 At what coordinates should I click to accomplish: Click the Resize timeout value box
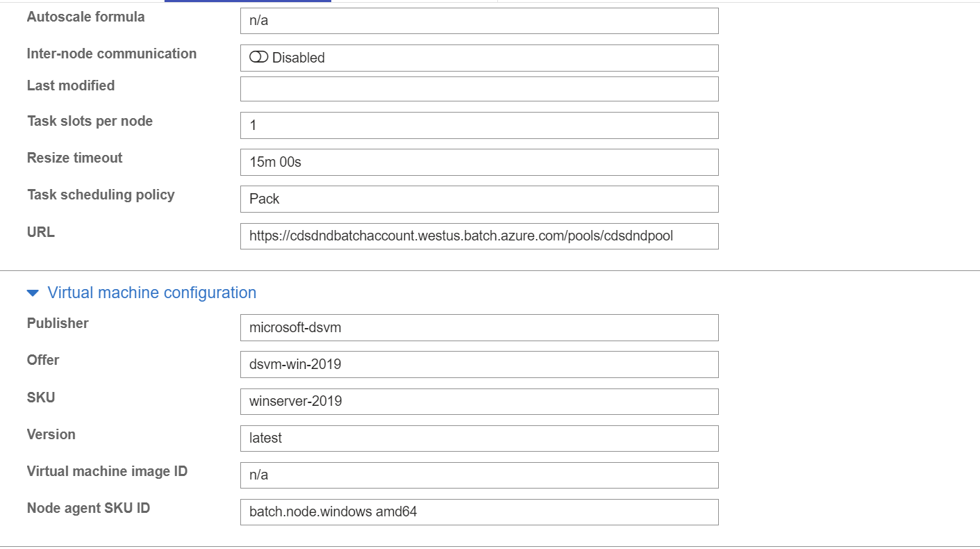(x=479, y=162)
